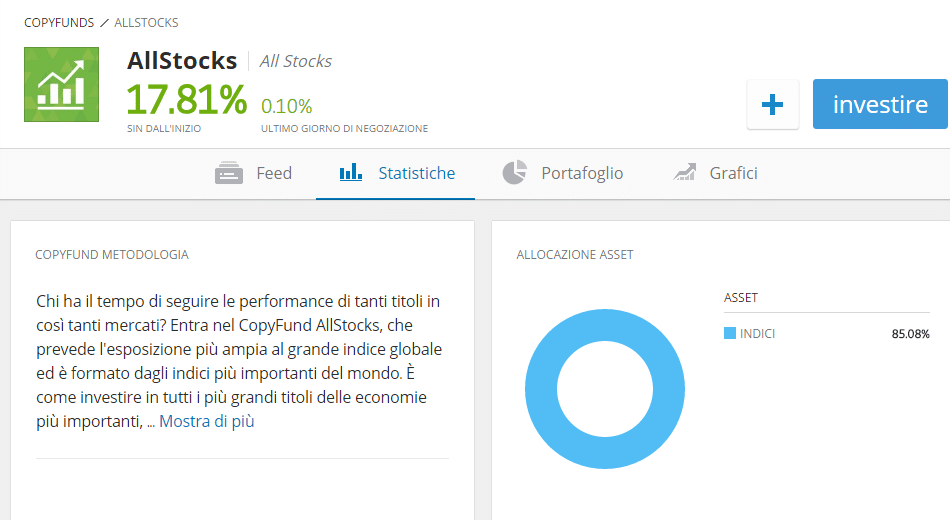Viewport: 950px width, 520px height.
Task: Click the Portafoglio pie chart icon
Action: (x=514, y=172)
